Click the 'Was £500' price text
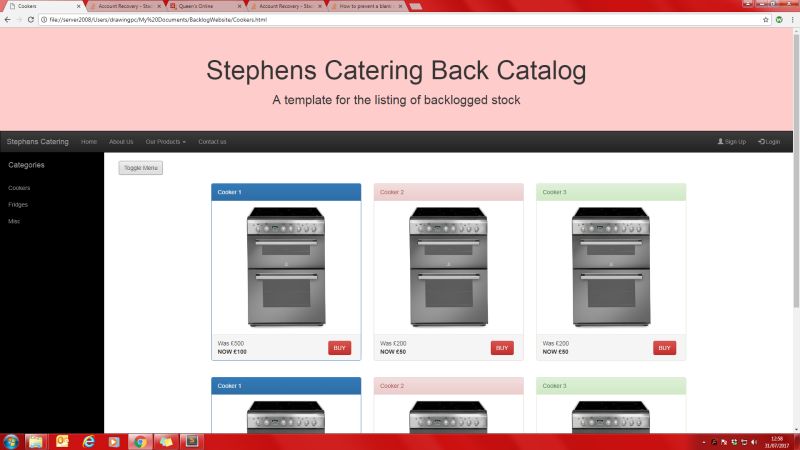The height and width of the screenshot is (450, 800). coord(231,344)
